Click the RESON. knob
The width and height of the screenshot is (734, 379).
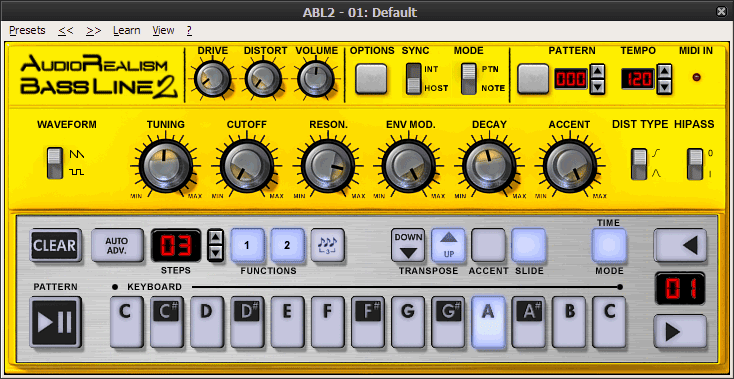pos(328,165)
